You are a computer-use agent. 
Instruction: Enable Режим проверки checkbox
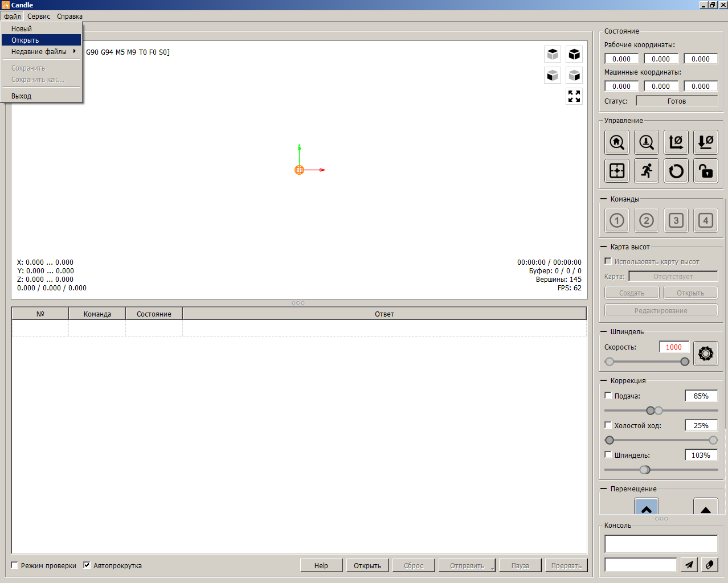pyautogui.click(x=15, y=565)
